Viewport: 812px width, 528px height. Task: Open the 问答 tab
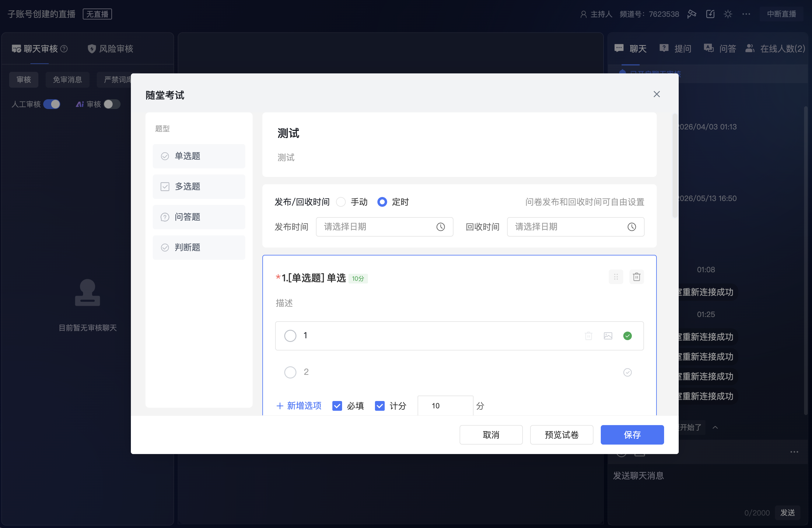720,48
